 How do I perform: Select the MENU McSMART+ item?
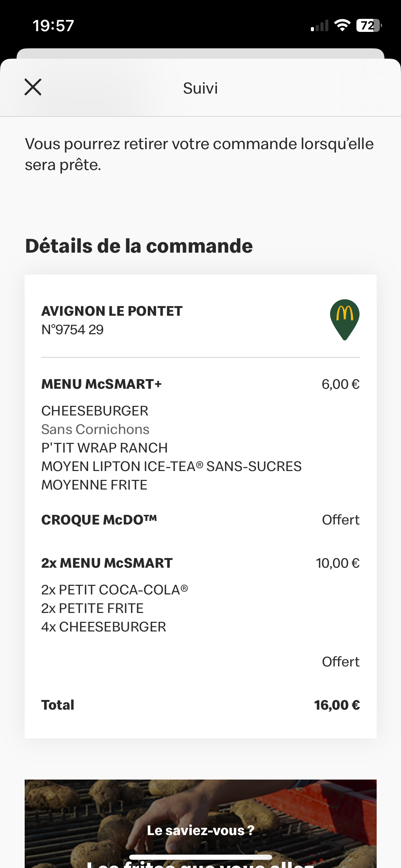coord(101,384)
